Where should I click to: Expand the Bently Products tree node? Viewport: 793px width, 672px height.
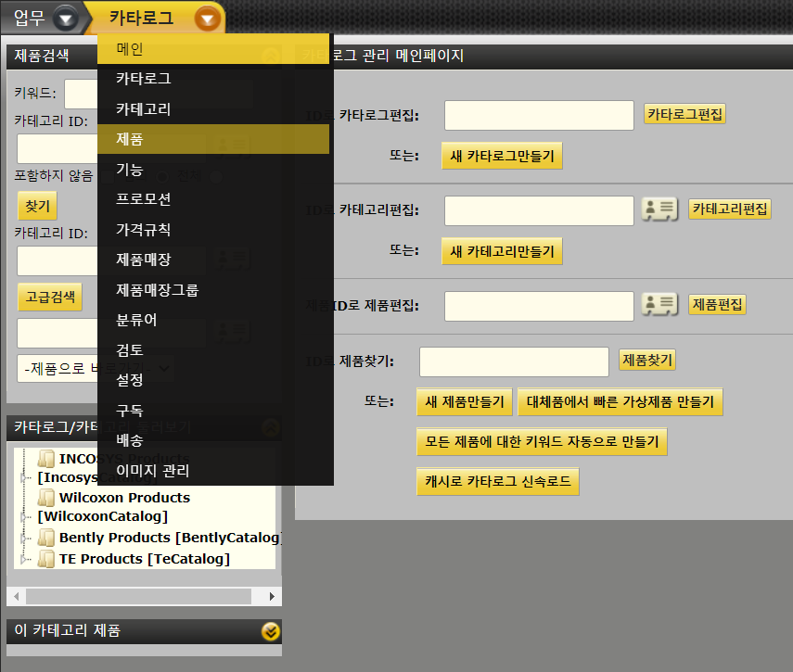click(x=24, y=538)
